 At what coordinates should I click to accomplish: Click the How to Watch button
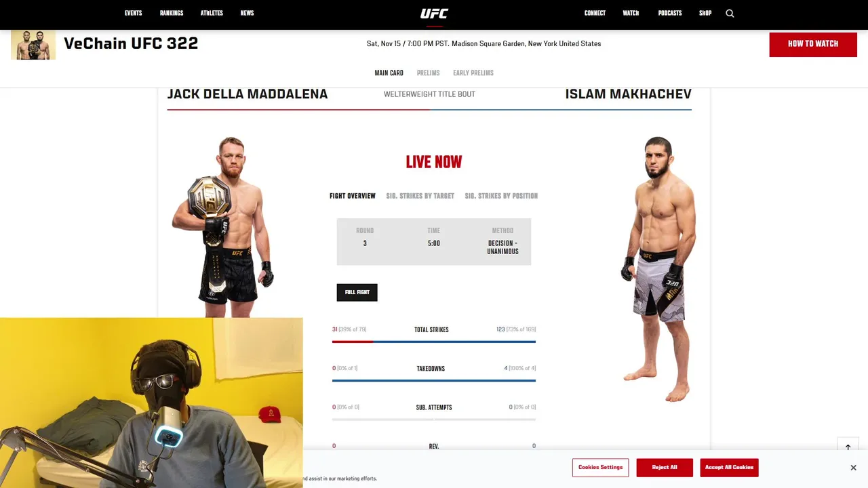(813, 44)
